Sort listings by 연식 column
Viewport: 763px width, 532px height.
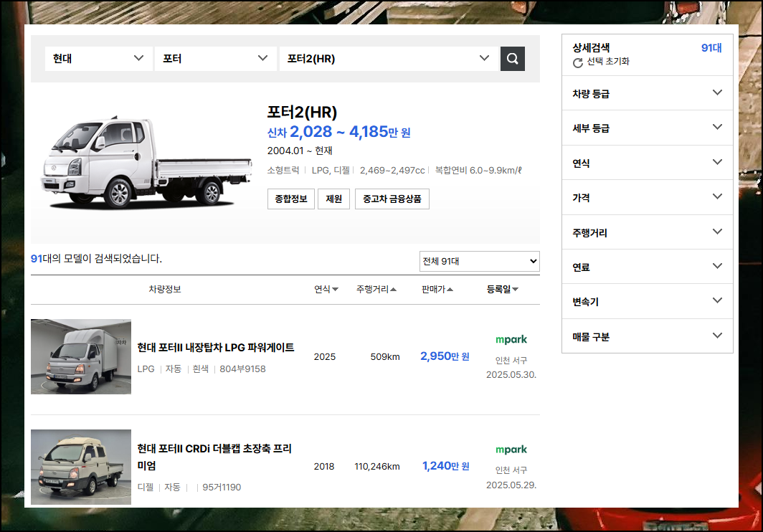pyautogui.click(x=326, y=289)
